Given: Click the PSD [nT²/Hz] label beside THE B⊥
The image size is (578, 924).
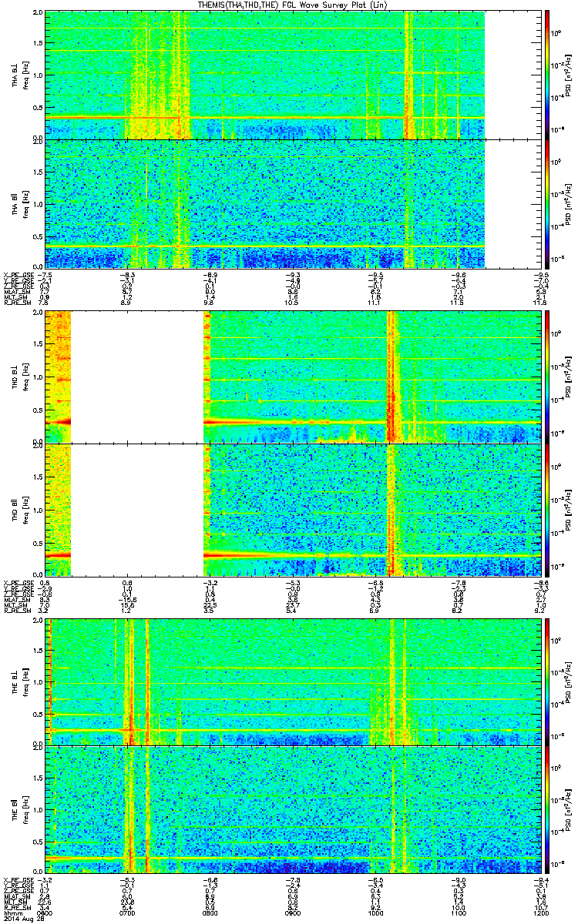Looking at the screenshot, I should point(569,681).
